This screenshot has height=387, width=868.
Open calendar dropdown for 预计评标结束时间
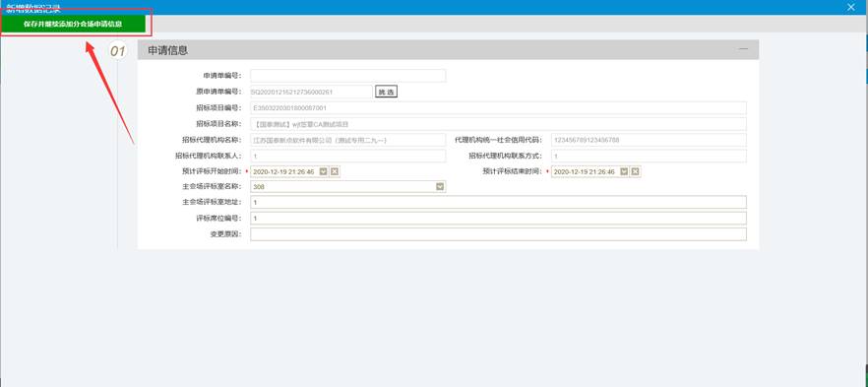pos(624,171)
